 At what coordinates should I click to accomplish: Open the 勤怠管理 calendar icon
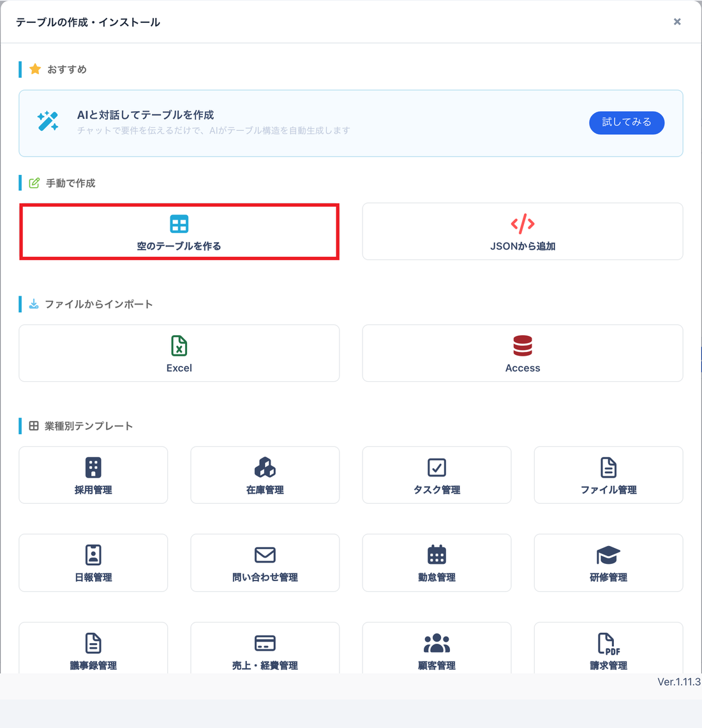[x=437, y=555]
